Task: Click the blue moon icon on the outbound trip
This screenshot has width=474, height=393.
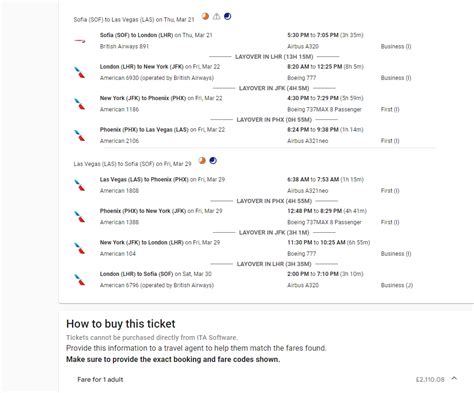Action: point(228,16)
